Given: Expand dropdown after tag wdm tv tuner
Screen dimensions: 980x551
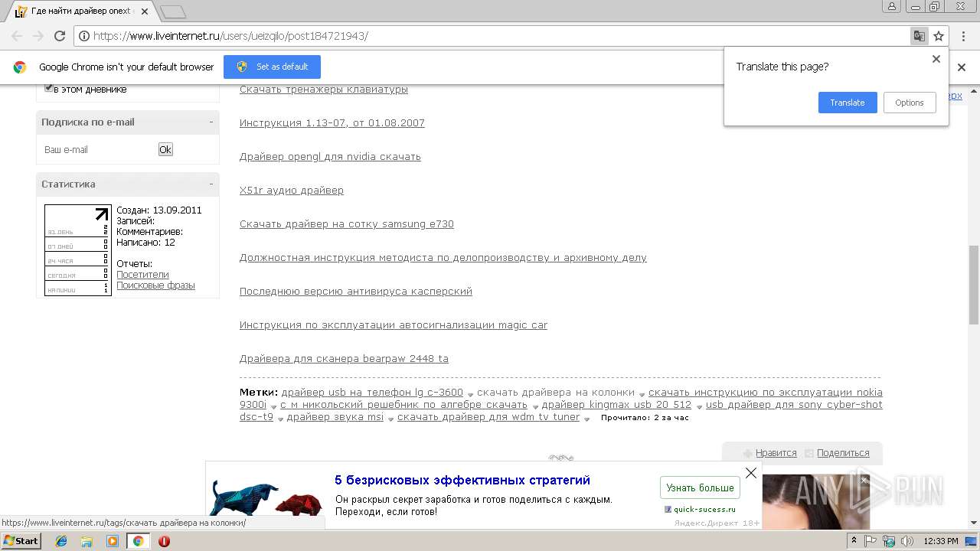Looking at the screenshot, I should point(587,419).
